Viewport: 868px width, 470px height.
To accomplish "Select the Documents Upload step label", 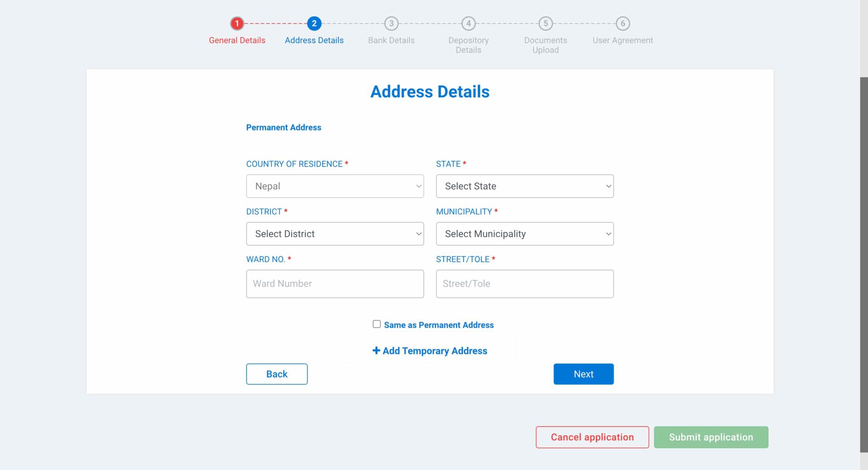I will (x=545, y=45).
